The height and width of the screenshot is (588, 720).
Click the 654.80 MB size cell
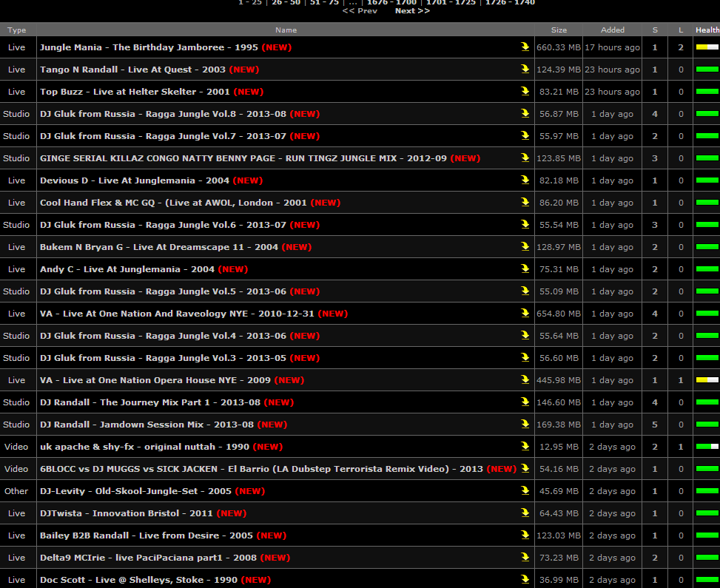click(x=559, y=314)
